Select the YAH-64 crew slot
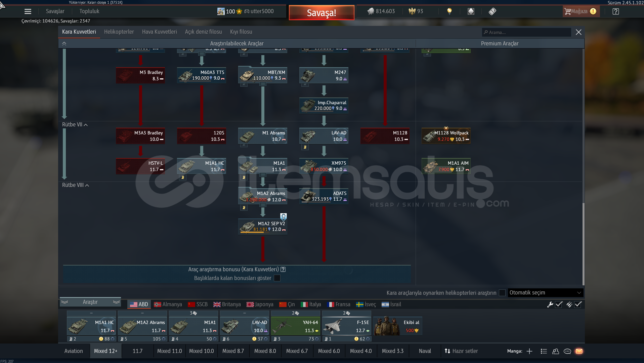 296,326
